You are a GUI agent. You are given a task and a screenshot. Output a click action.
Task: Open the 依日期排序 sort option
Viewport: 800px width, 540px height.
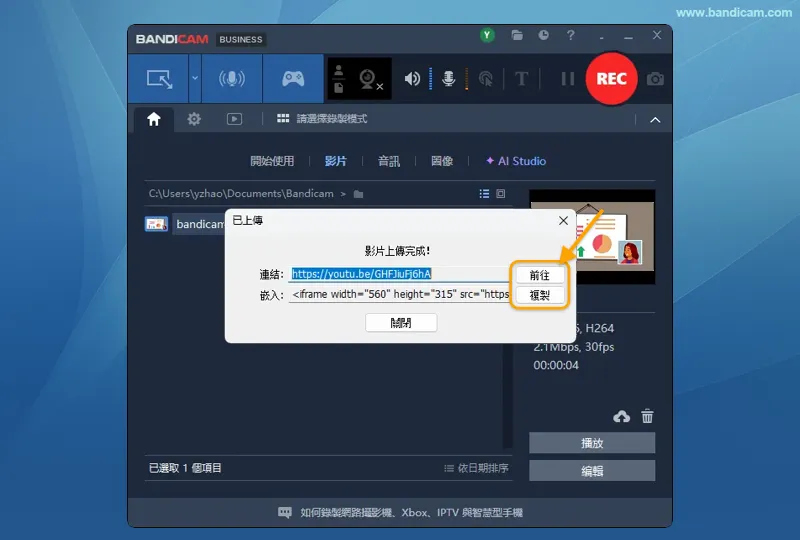pyautogui.click(x=476, y=468)
